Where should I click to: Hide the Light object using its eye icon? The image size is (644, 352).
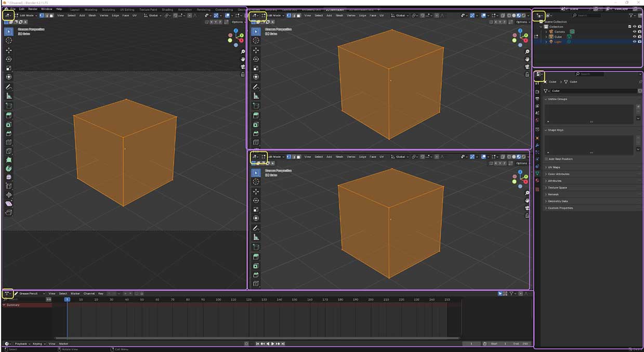tap(635, 42)
